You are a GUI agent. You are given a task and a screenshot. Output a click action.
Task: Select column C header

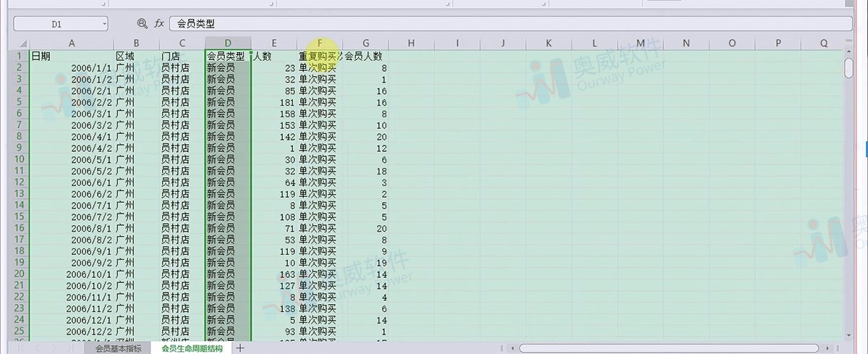click(x=182, y=43)
